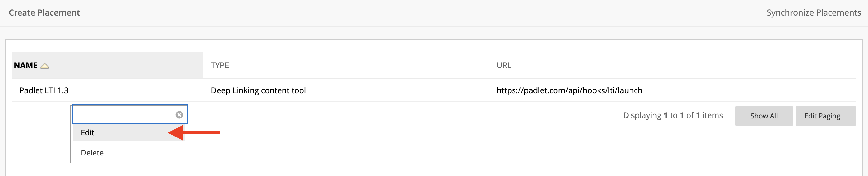
Task: Click the Displaying 1 to 1 items text
Action: (x=672, y=115)
